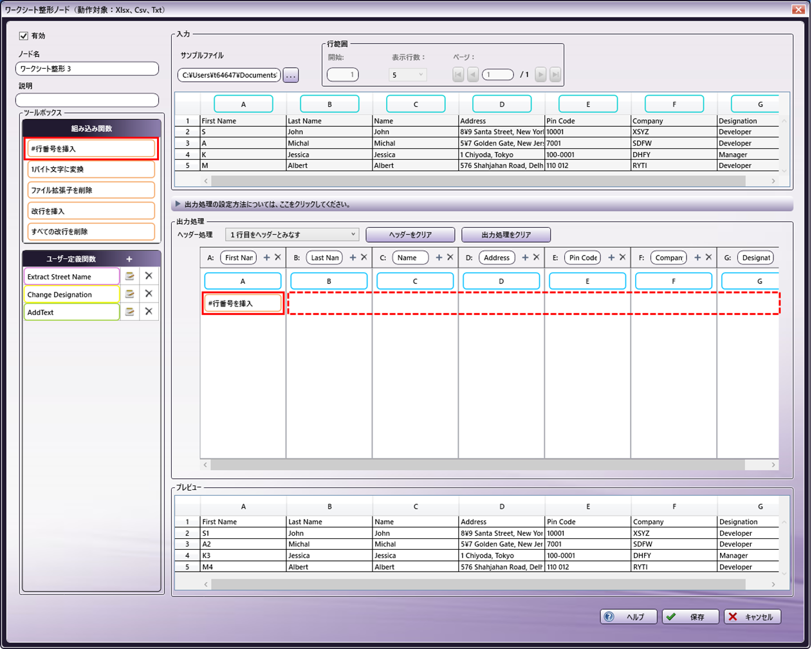The image size is (812, 649).
Task: Remove the Name output column
Action: coord(450,258)
